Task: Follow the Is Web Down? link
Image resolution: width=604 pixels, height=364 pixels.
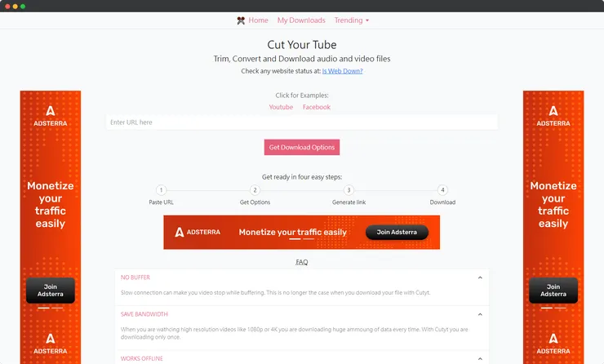Action: coord(342,71)
